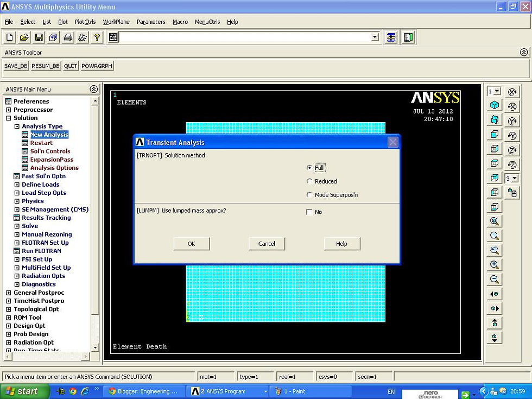Click Main Menu horizontal scroll right arrow

[86, 357]
